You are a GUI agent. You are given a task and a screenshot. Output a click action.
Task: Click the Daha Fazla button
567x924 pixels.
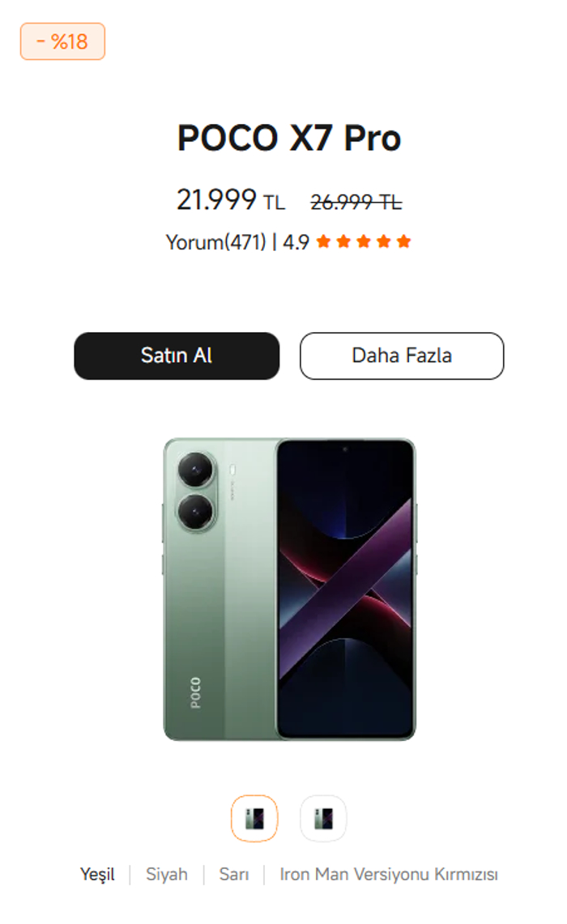point(402,356)
